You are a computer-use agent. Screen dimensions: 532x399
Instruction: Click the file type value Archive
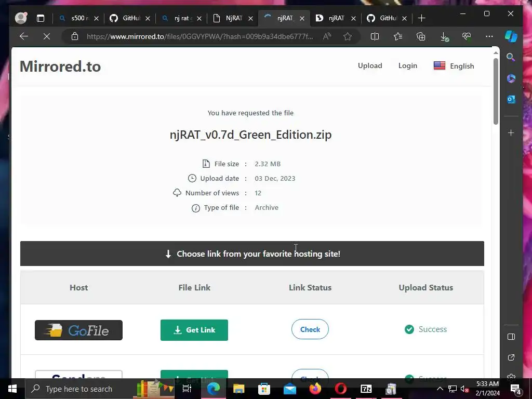267,208
